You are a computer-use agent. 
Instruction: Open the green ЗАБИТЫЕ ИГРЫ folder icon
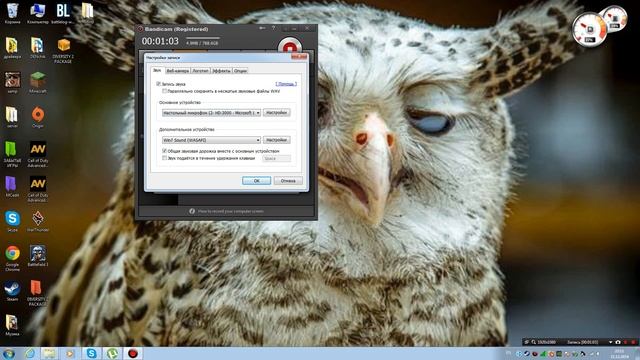12,155
